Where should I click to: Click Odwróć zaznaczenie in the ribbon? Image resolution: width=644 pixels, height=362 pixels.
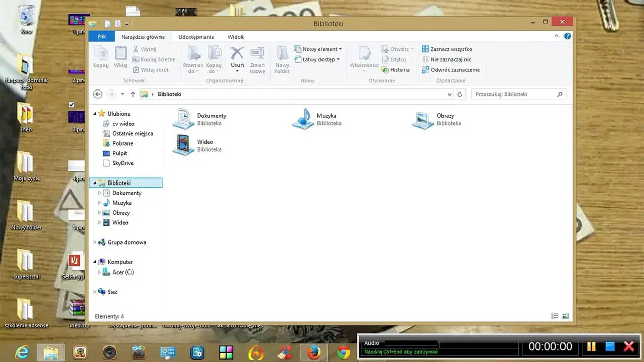pos(451,70)
